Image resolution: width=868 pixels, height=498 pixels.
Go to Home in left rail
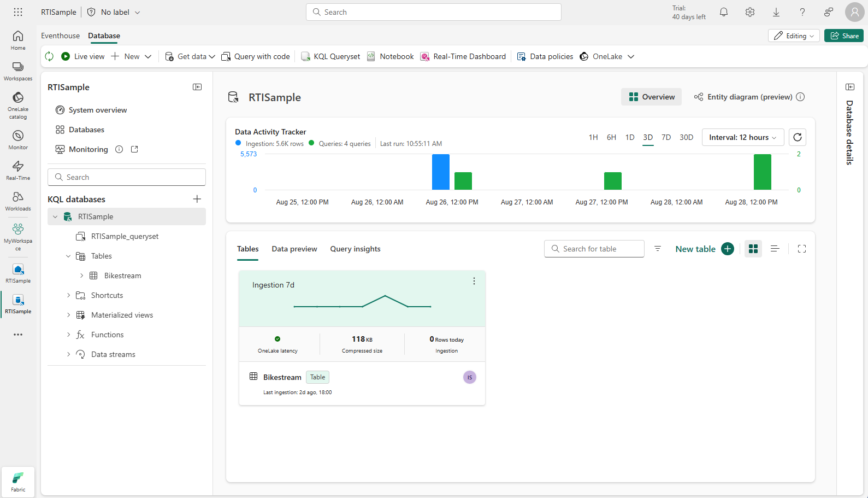pyautogui.click(x=18, y=40)
